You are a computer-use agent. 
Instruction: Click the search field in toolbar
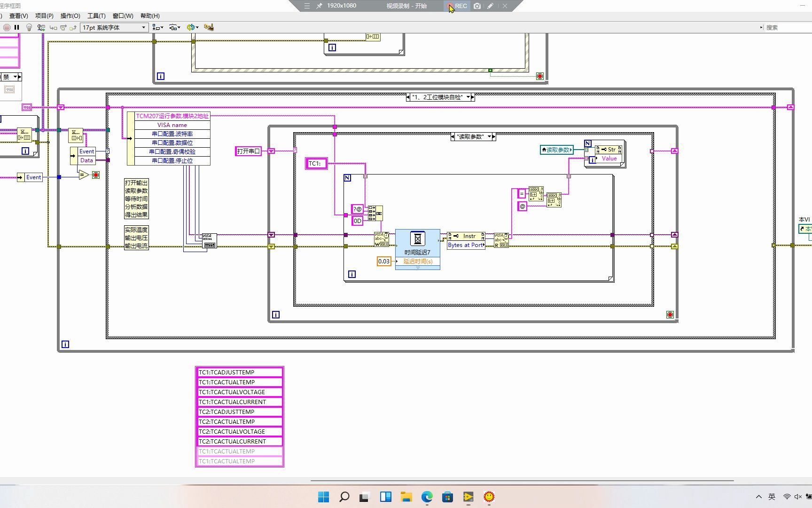tap(787, 28)
